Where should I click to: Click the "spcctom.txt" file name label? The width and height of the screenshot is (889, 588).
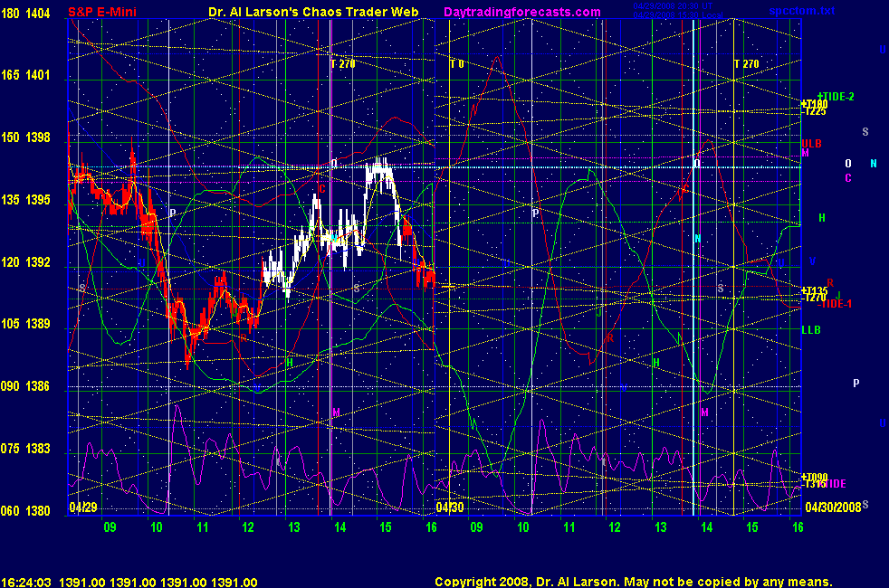802,11
